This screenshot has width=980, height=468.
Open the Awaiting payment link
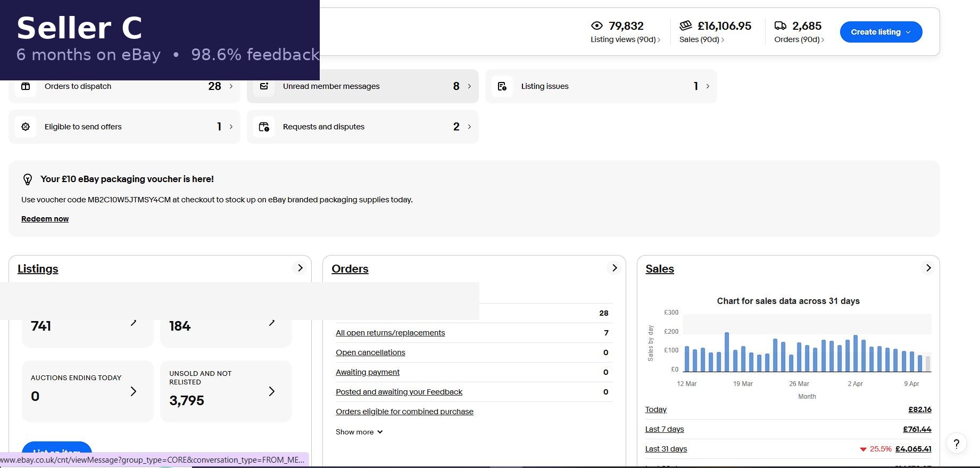(x=368, y=372)
